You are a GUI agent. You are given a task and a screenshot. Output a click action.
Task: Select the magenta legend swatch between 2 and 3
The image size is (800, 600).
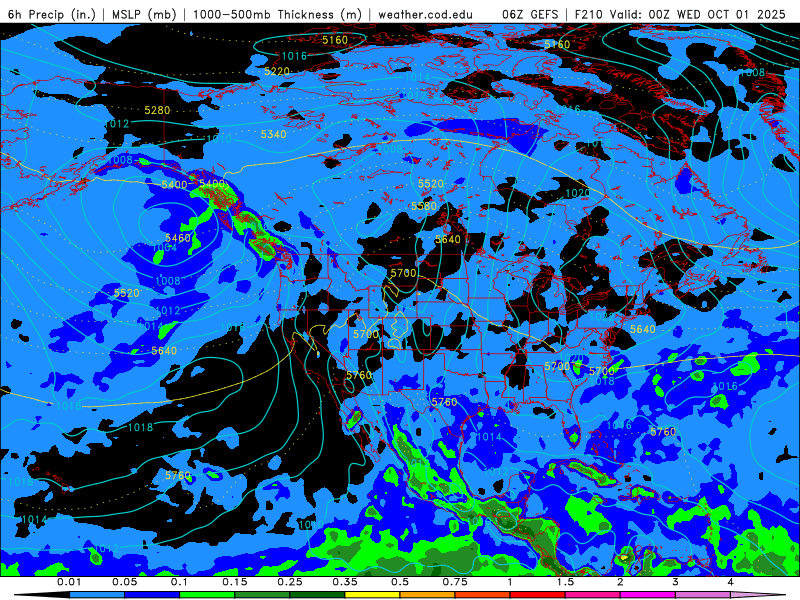(x=648, y=595)
